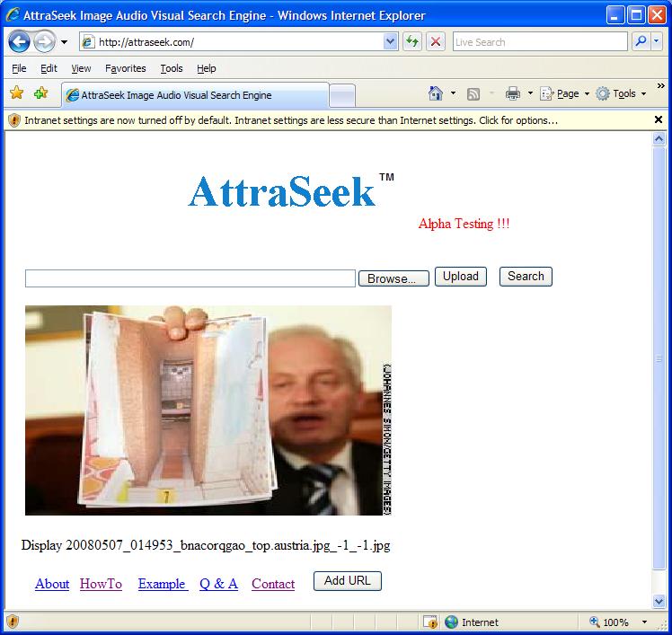Image resolution: width=672 pixels, height=635 pixels.
Task: Click the Print icon
Action: click(513, 93)
